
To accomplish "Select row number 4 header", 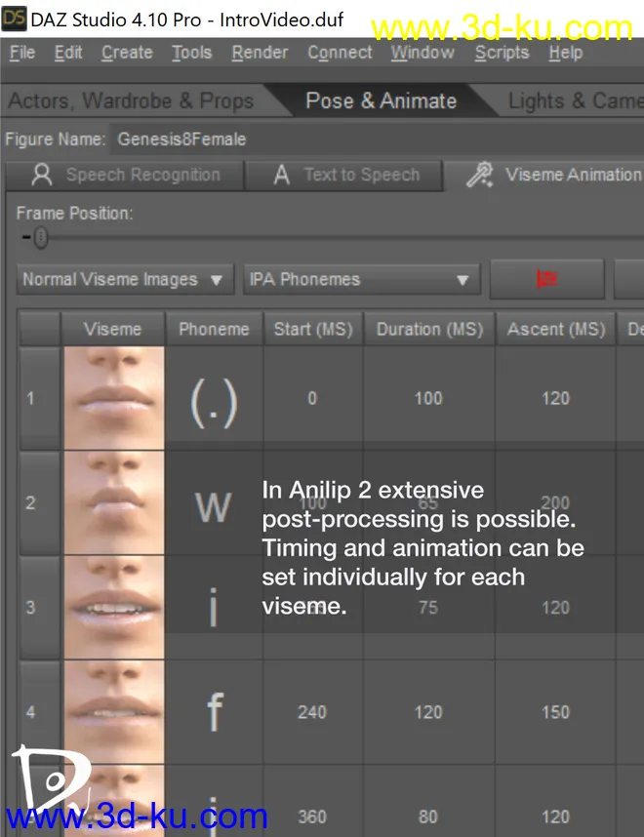I will pyautogui.click(x=39, y=712).
